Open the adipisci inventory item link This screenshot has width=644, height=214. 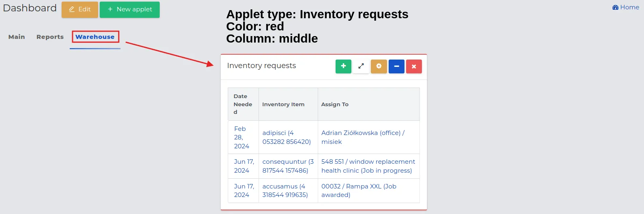pyautogui.click(x=287, y=137)
